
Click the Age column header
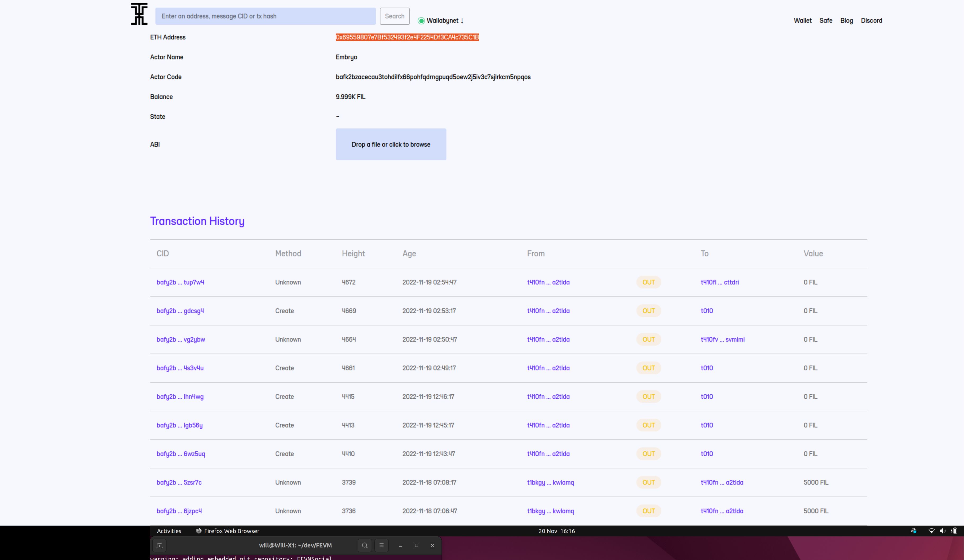(409, 253)
